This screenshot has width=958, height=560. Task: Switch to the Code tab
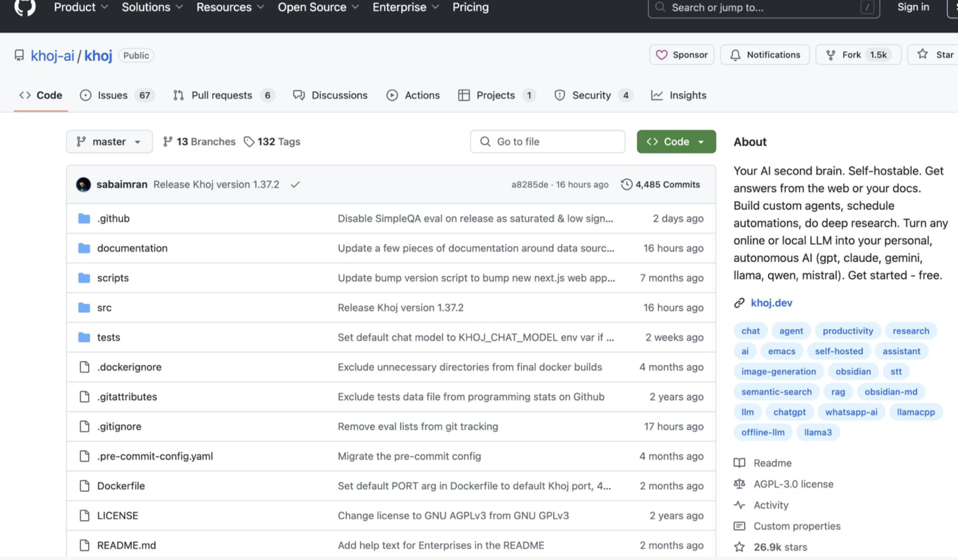(x=41, y=95)
